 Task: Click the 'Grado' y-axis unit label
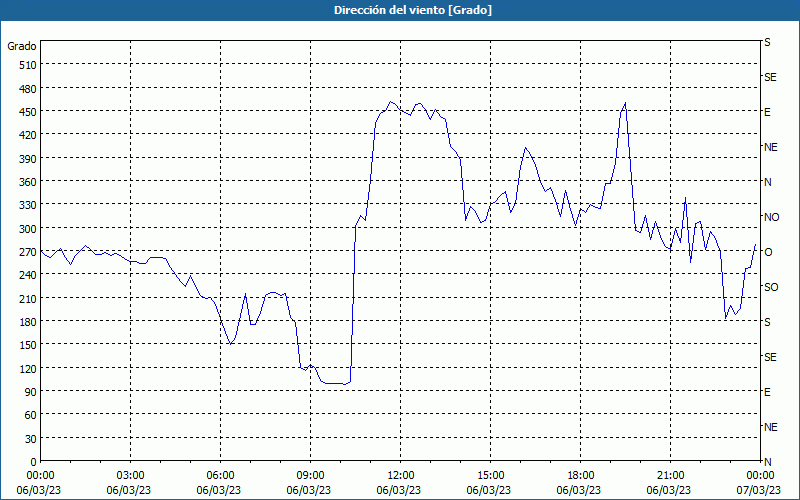click(x=22, y=46)
